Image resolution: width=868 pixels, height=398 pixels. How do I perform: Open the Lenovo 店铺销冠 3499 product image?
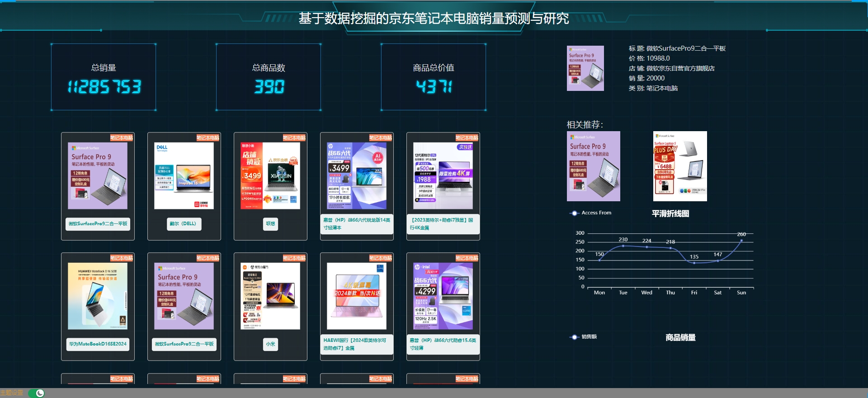(270, 176)
